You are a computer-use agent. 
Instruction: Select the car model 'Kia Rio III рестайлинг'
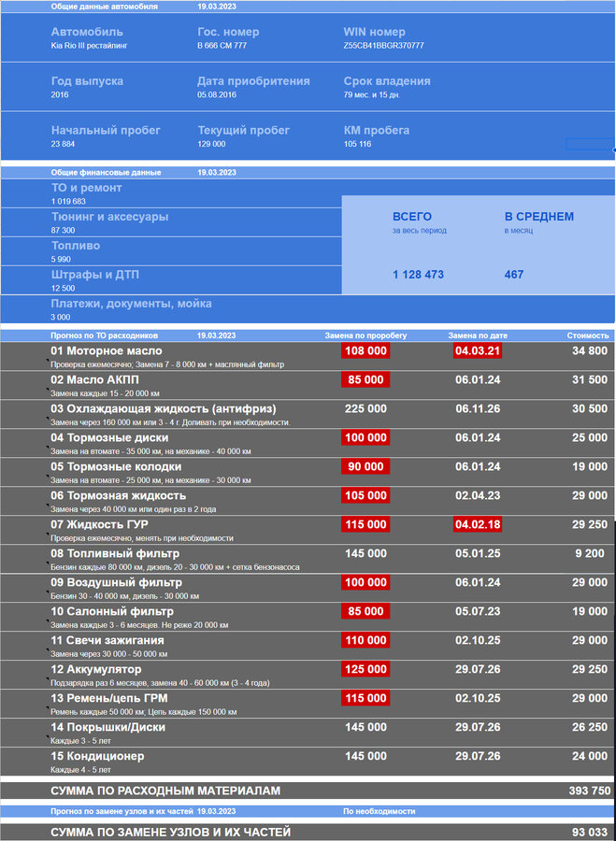click(89, 46)
